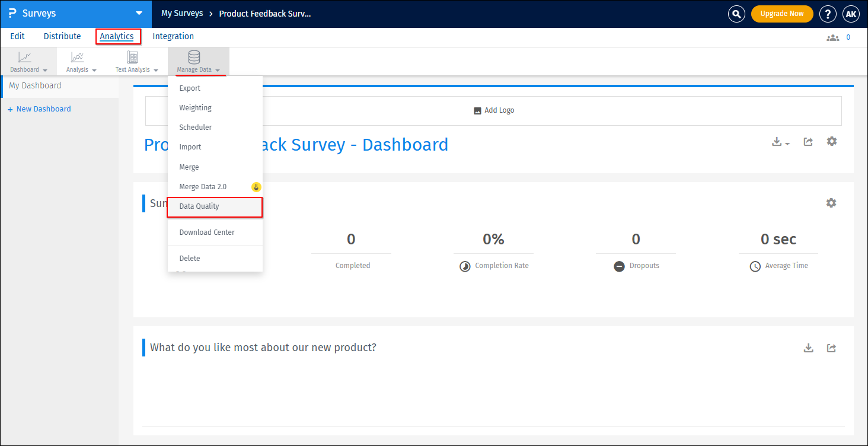This screenshot has height=446, width=868.
Task: Collapse the Manage Data dropdown
Action: (218, 70)
